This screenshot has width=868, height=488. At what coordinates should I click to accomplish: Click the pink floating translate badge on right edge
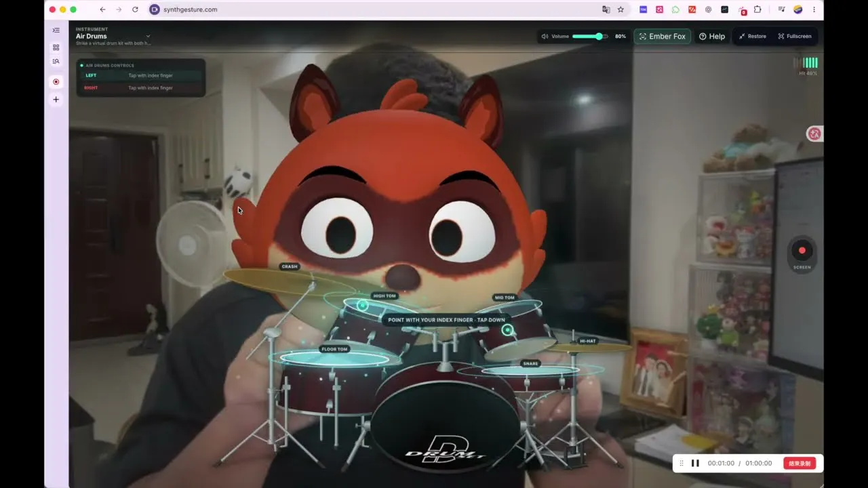point(814,134)
